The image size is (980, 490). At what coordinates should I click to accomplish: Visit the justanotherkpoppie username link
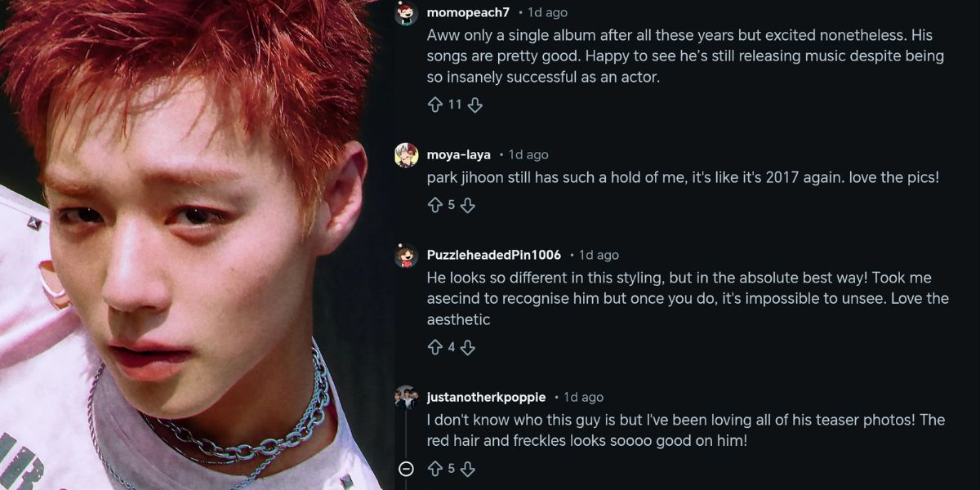486,397
